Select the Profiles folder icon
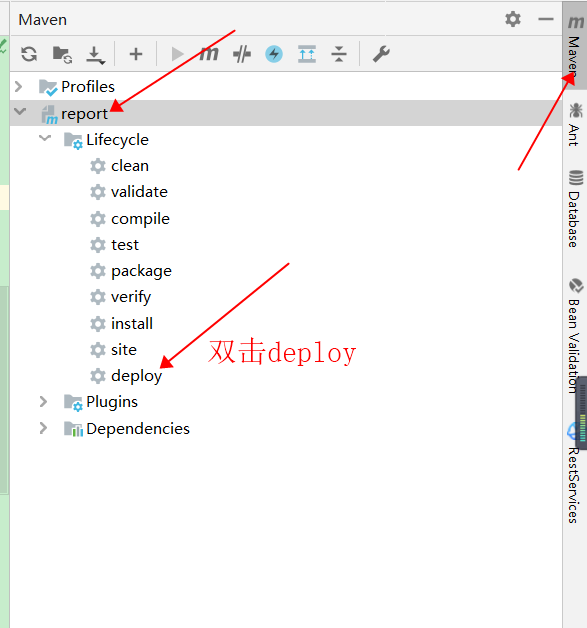 click(x=48, y=88)
